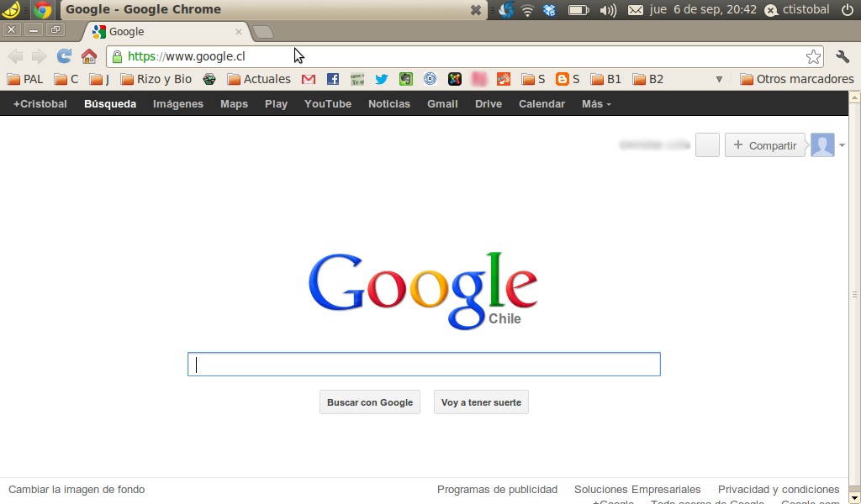Open the battery status indicator
Viewport: 861px width, 504px height.
coord(578,10)
